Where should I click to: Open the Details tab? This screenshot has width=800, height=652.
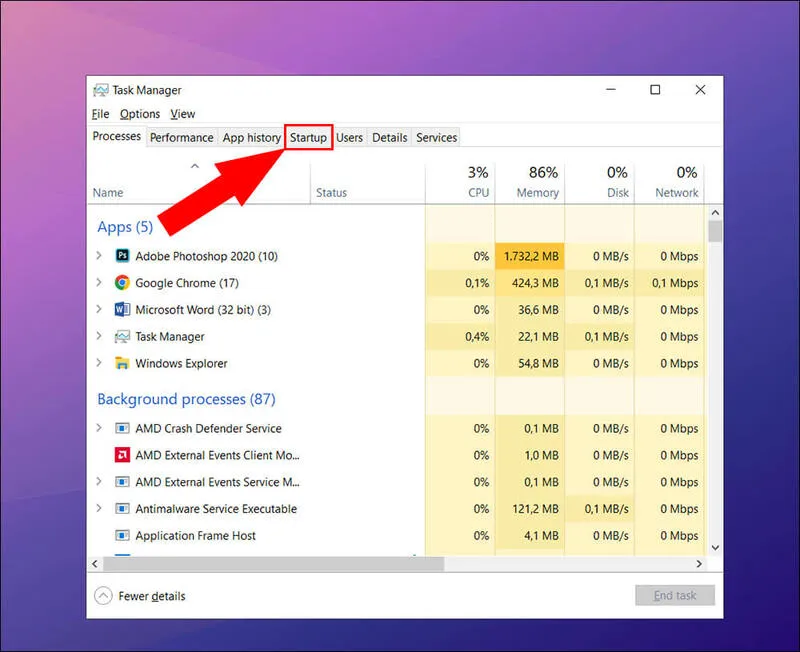coord(389,138)
